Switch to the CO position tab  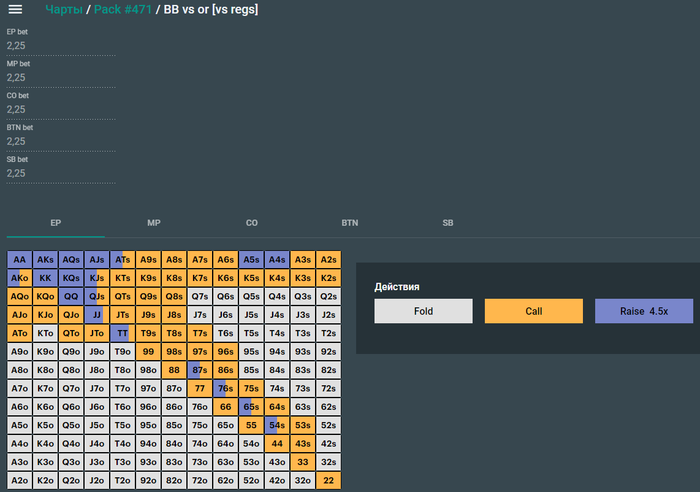click(252, 223)
